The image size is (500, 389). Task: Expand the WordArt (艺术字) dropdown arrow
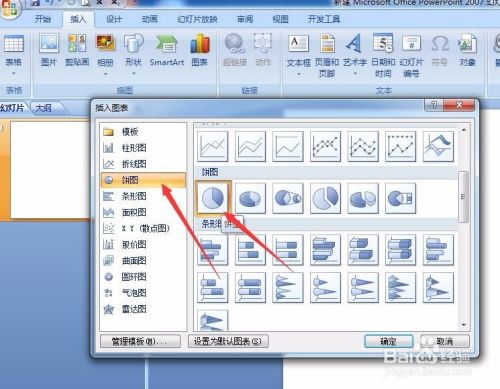click(x=355, y=74)
